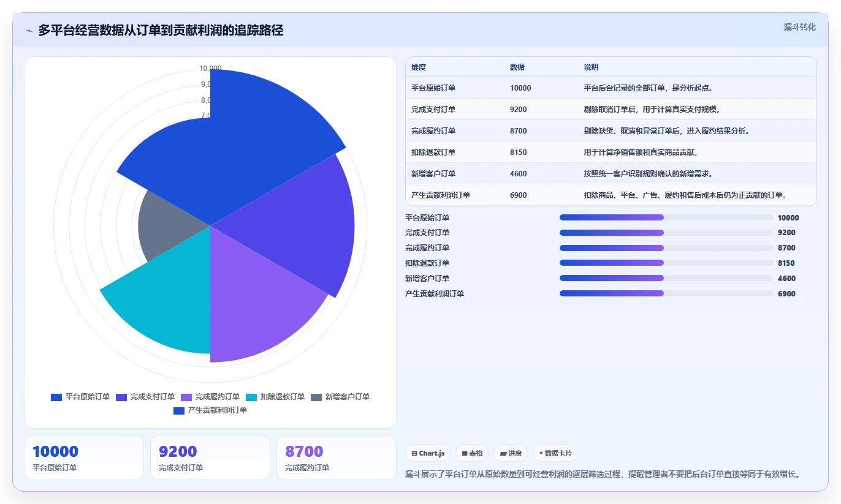
Task: Click the 平台原始订单 progress bar
Action: tap(666, 217)
